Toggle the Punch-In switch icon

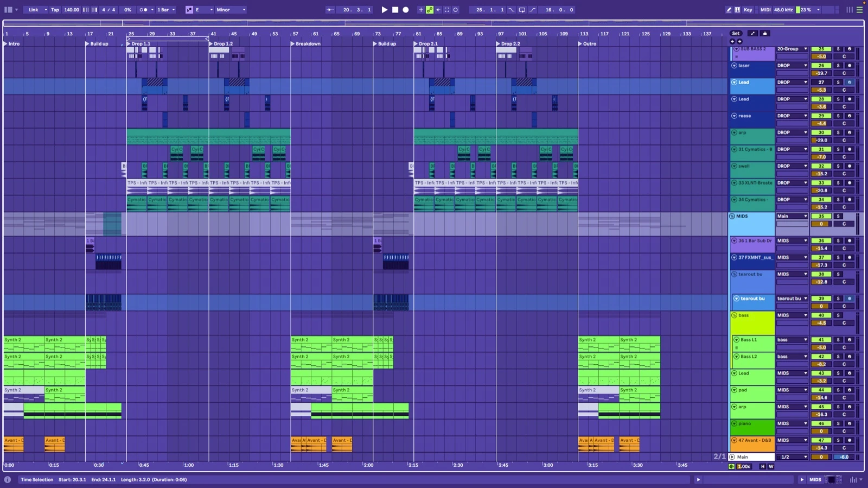click(x=512, y=10)
